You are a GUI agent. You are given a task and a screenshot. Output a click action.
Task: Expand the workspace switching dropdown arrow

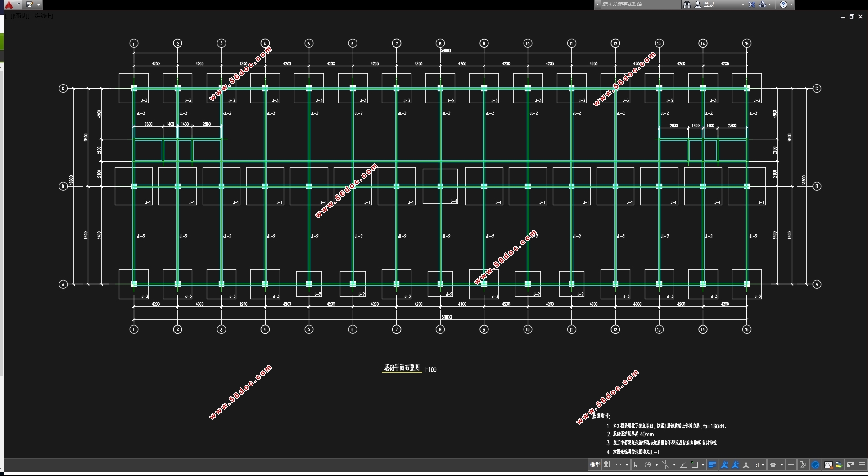782,465
